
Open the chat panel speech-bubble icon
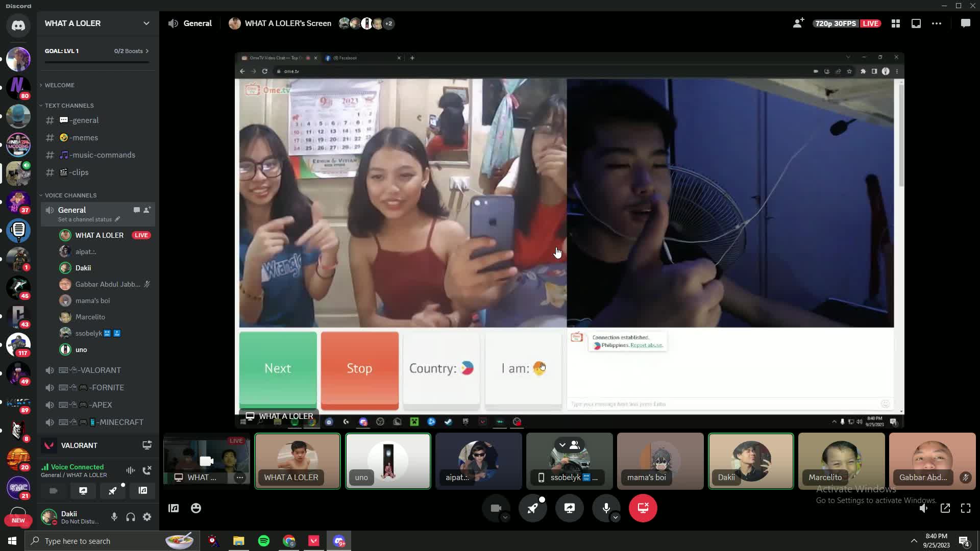coord(965,23)
